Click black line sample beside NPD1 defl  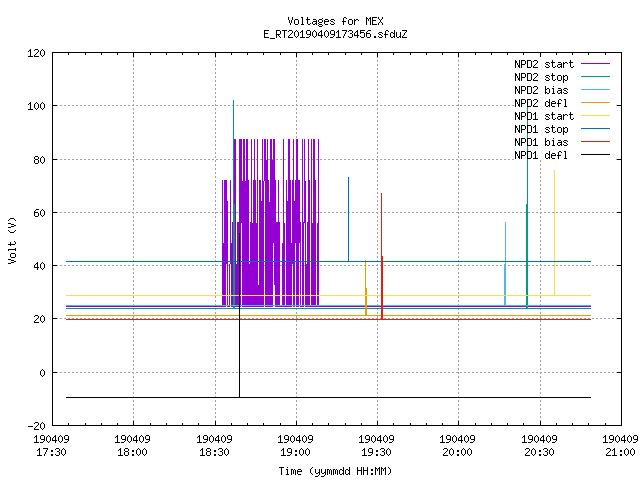click(x=596, y=155)
